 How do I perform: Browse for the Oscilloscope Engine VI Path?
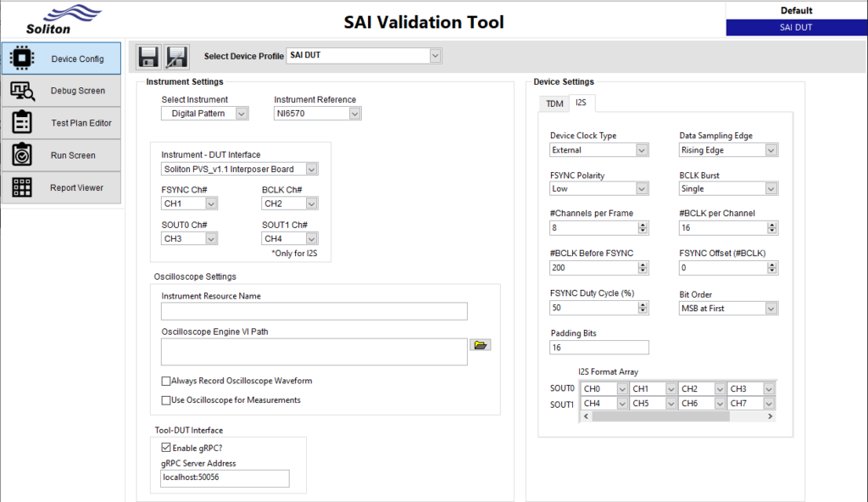[480, 344]
